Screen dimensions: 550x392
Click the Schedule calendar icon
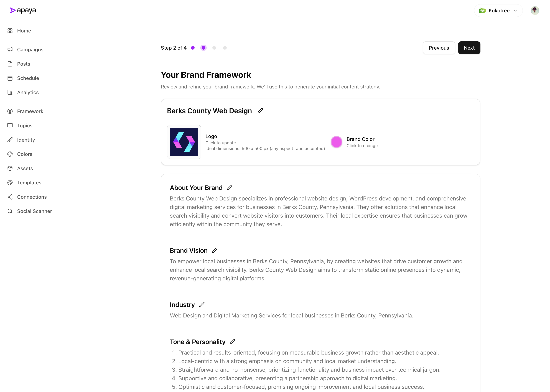(10, 78)
